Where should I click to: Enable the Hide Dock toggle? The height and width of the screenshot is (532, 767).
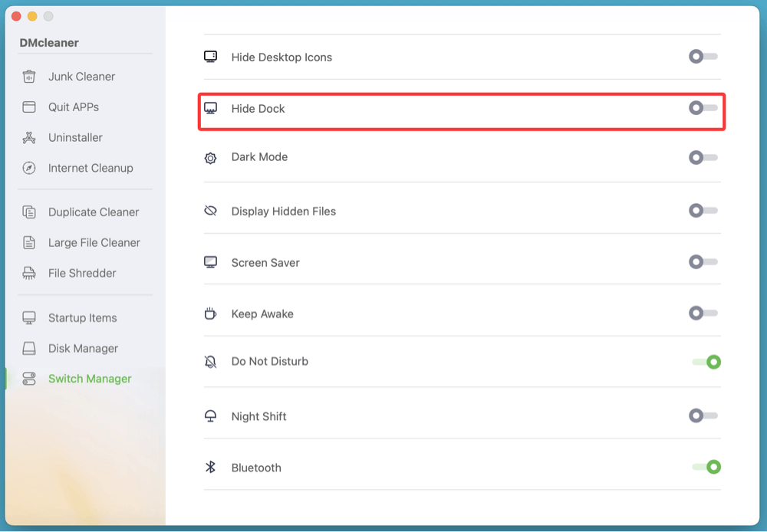(703, 108)
